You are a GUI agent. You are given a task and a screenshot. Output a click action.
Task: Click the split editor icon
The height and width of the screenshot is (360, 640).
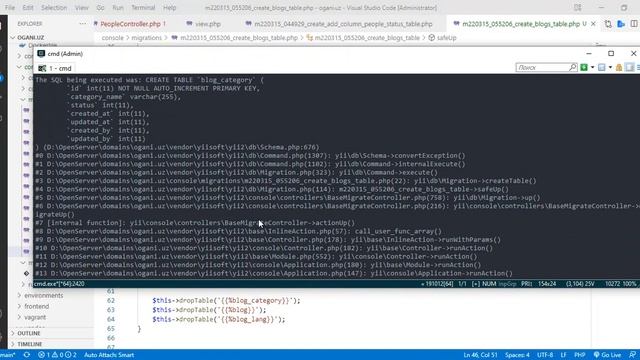(x=634, y=24)
